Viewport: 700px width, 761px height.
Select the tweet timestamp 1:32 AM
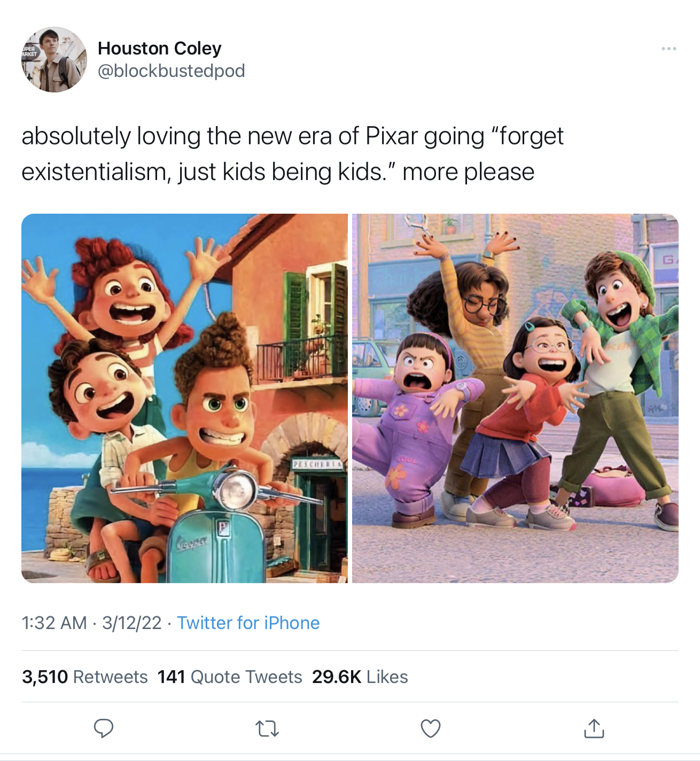[54, 623]
